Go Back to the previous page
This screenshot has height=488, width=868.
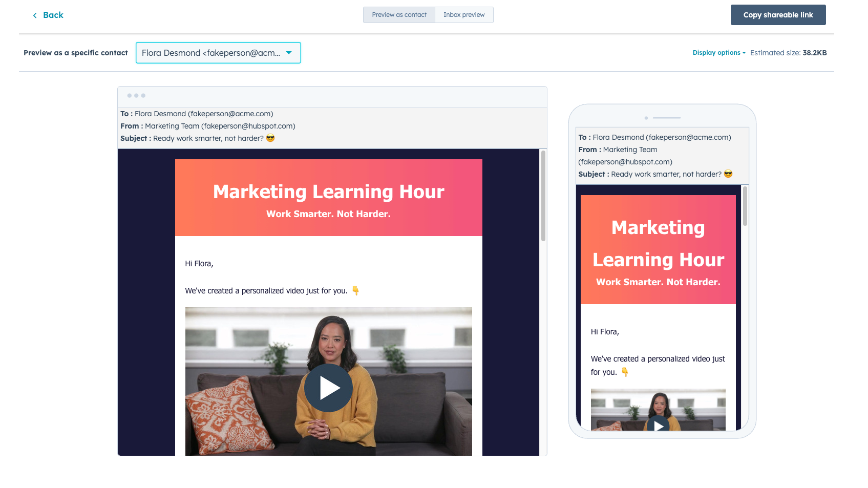point(53,15)
